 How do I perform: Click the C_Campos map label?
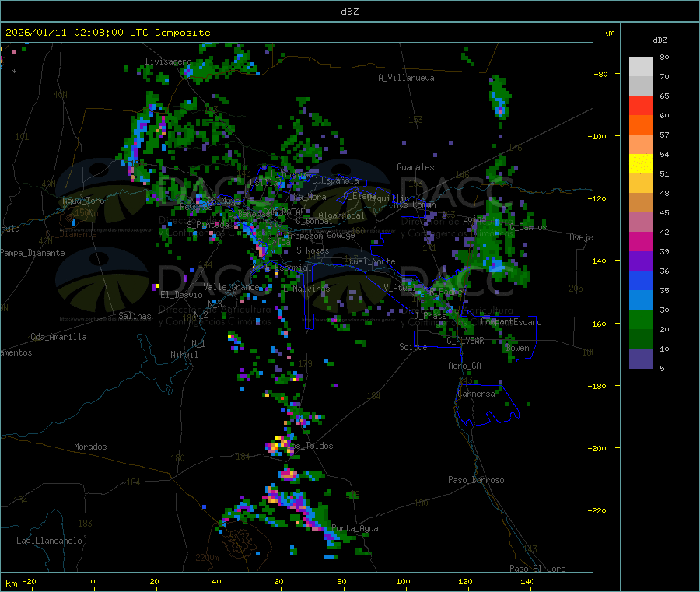click(x=528, y=227)
